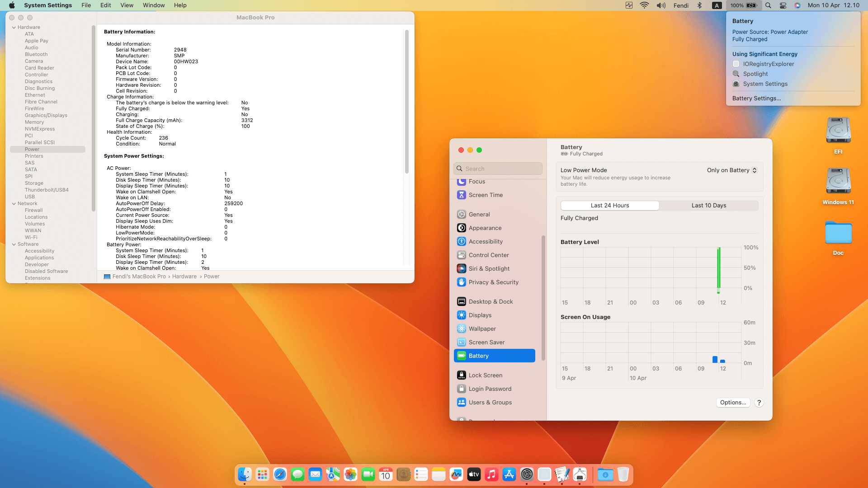Open the Window menu
Image resolution: width=868 pixels, height=488 pixels.
[x=154, y=5]
